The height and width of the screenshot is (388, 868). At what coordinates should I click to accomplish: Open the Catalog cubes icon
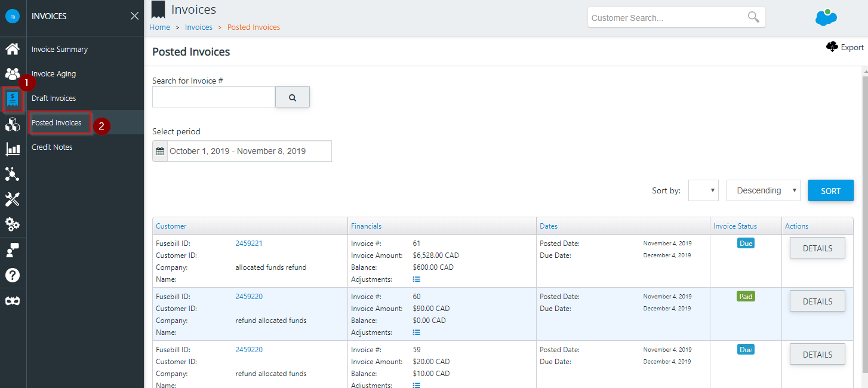click(13, 124)
